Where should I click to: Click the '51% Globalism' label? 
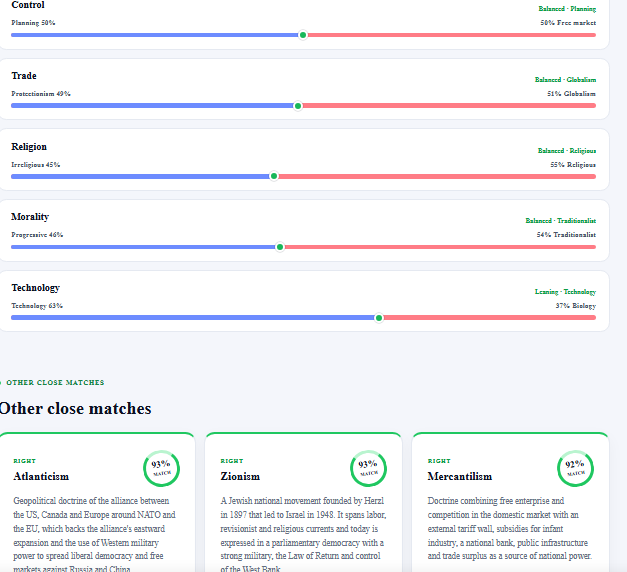[571, 94]
